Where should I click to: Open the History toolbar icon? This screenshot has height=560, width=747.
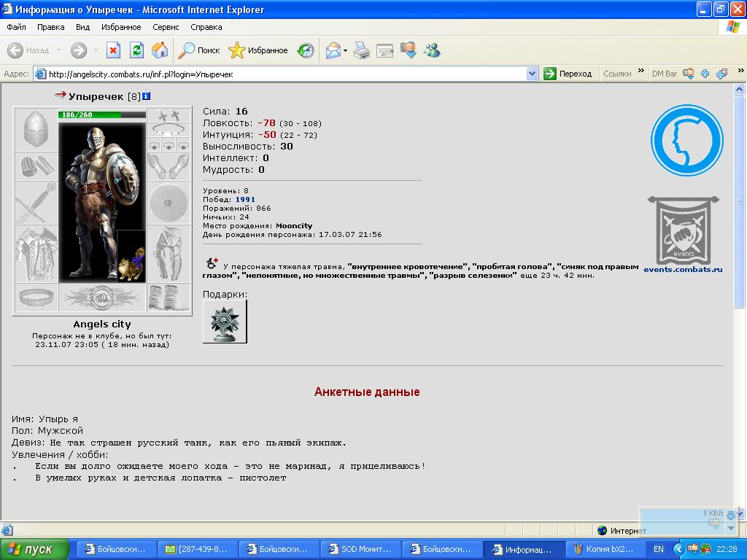(x=306, y=50)
